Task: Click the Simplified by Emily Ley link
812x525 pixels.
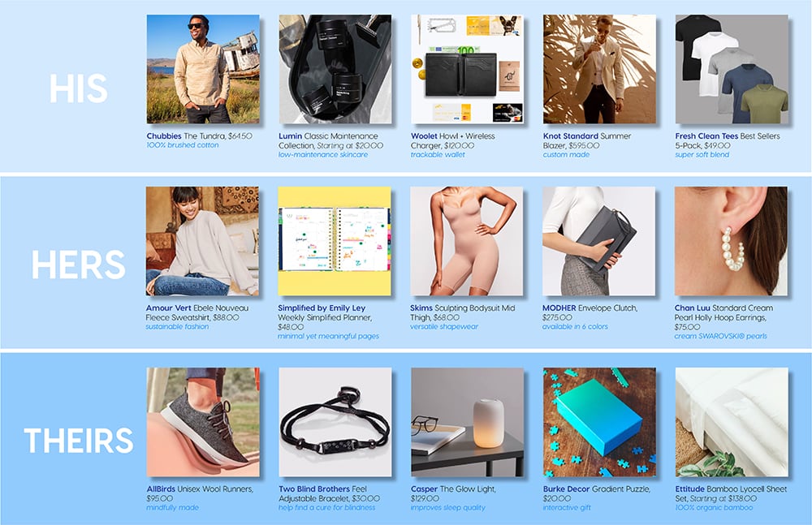Action: click(x=322, y=308)
